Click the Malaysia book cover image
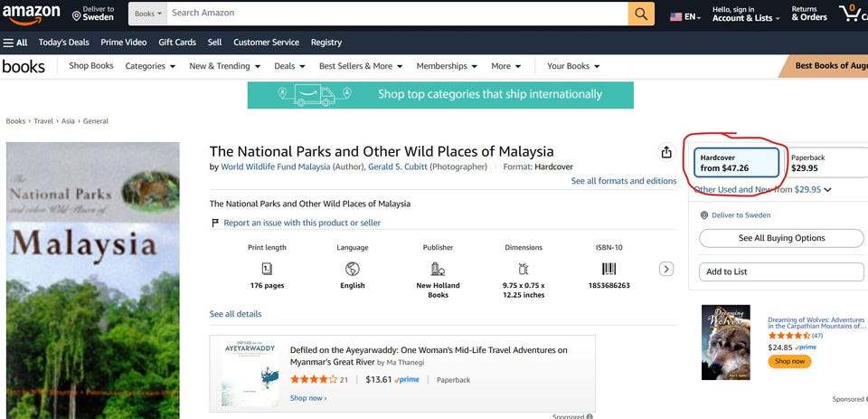Screen dimensions: 868x419 point(93,281)
